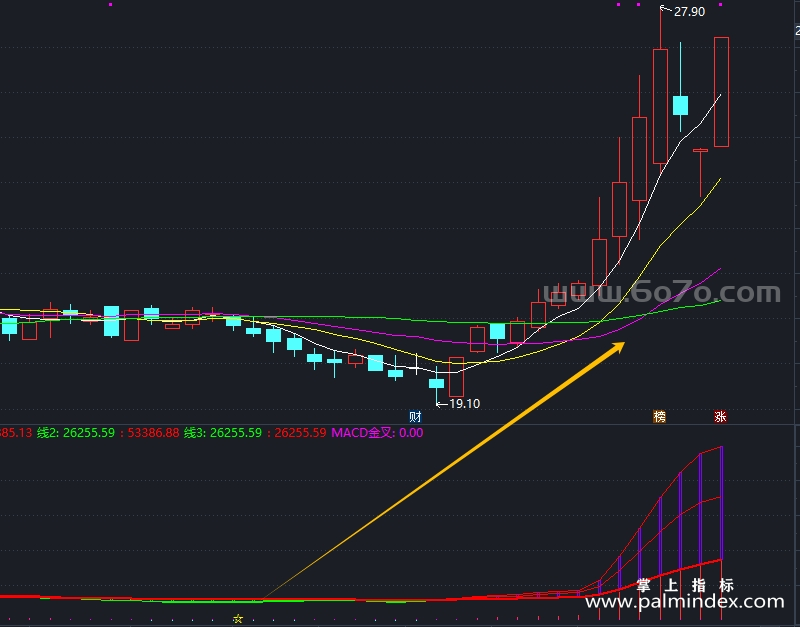Viewport: 800px width, 627px height.
Task: Click the 27.90 high price label
Action: pyautogui.click(x=689, y=12)
